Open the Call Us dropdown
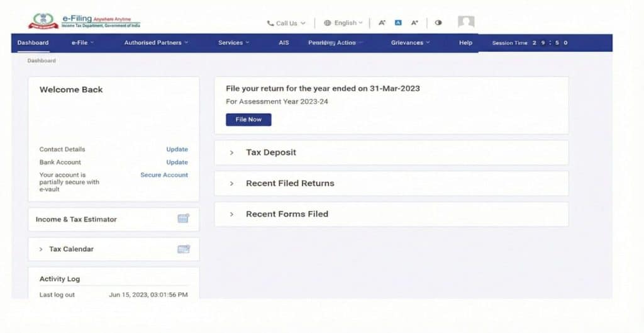The width and height of the screenshot is (644, 333). click(x=287, y=23)
